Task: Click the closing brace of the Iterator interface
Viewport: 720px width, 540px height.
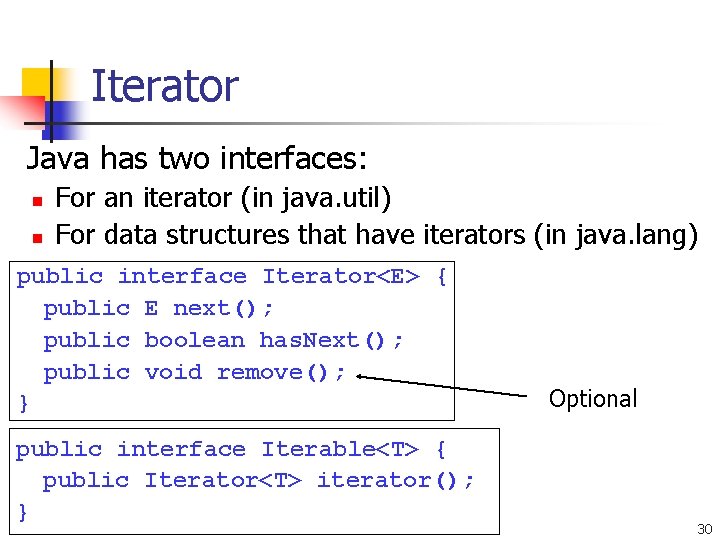Action: tap(23, 404)
